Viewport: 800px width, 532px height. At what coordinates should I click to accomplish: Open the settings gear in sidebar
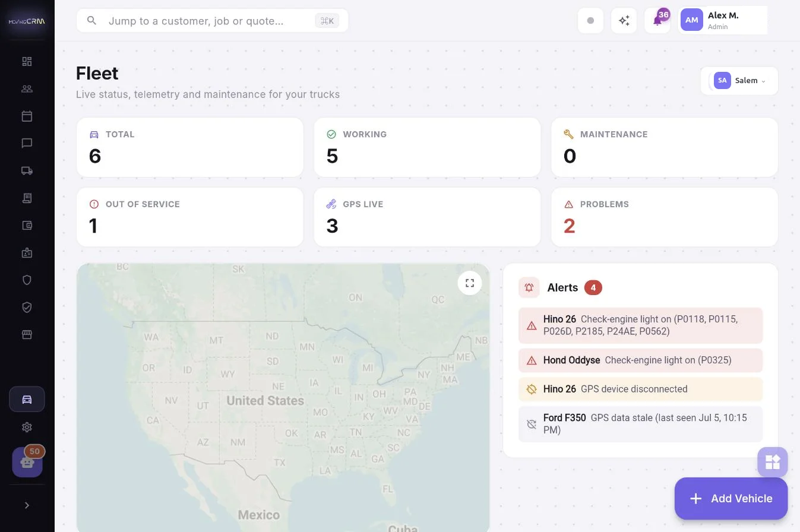[x=27, y=427]
